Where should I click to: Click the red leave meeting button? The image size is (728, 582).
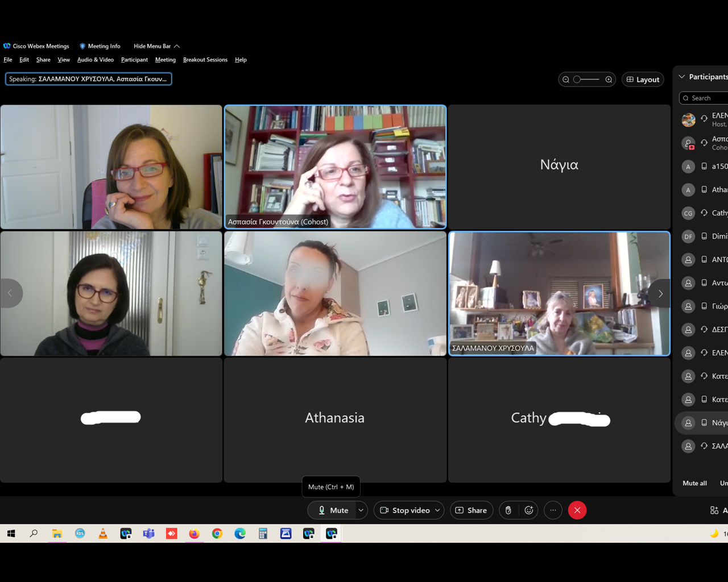pyautogui.click(x=577, y=510)
